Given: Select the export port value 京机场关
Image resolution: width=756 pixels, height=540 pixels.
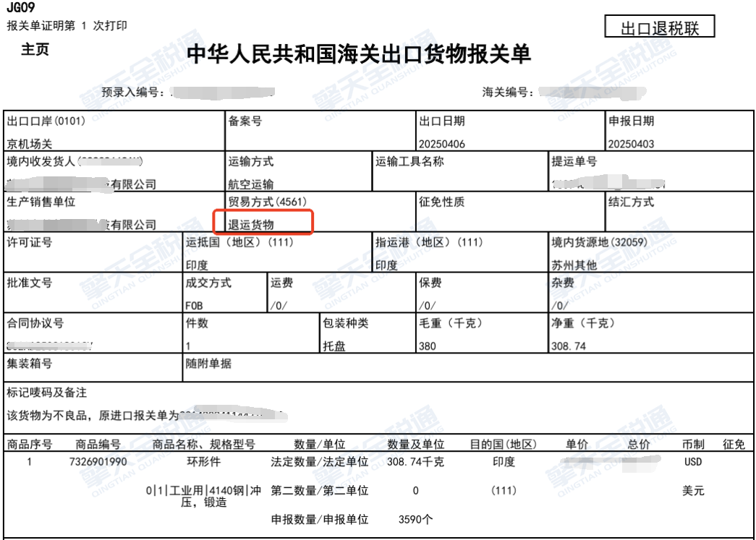Looking at the screenshot, I should pos(29,144).
